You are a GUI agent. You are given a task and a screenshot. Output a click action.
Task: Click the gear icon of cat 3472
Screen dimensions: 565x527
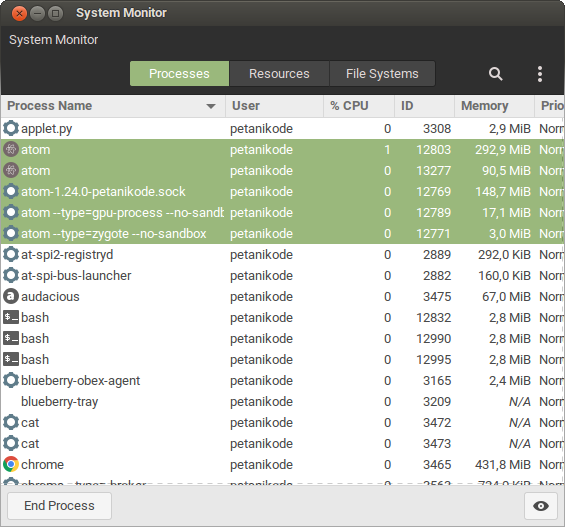point(11,422)
